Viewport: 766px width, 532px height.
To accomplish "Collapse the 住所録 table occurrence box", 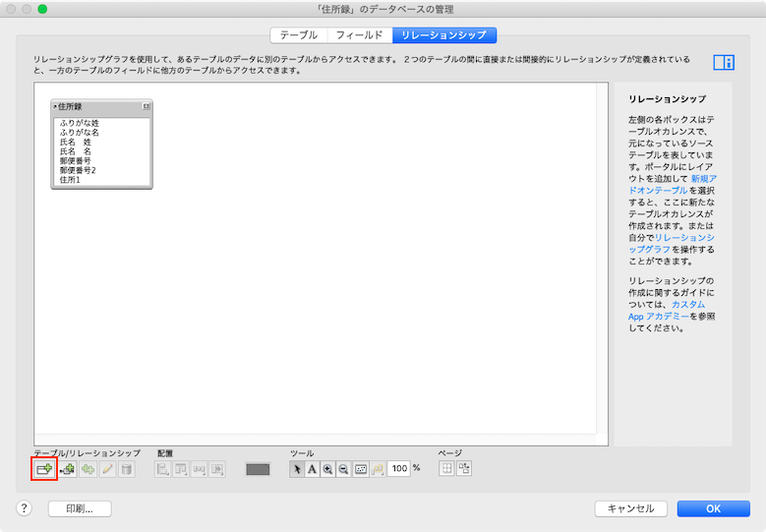I will click(x=146, y=106).
